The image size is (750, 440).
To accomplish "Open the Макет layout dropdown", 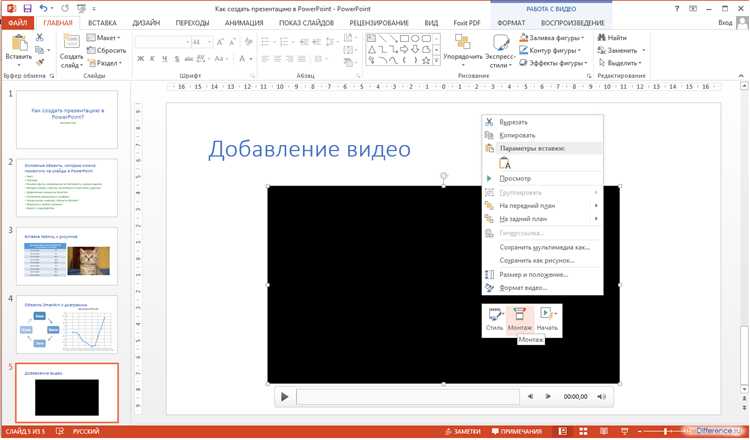I will coord(103,38).
